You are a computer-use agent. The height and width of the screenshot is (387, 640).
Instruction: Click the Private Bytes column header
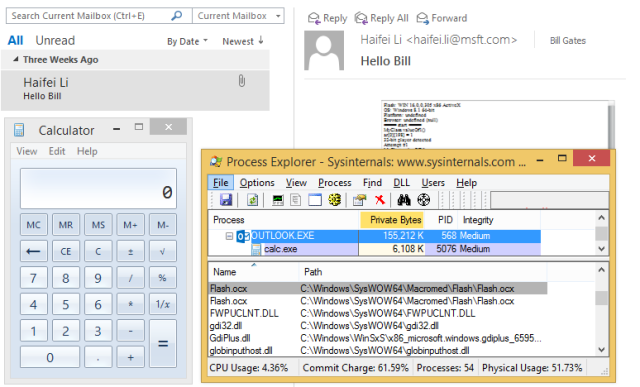click(x=392, y=220)
